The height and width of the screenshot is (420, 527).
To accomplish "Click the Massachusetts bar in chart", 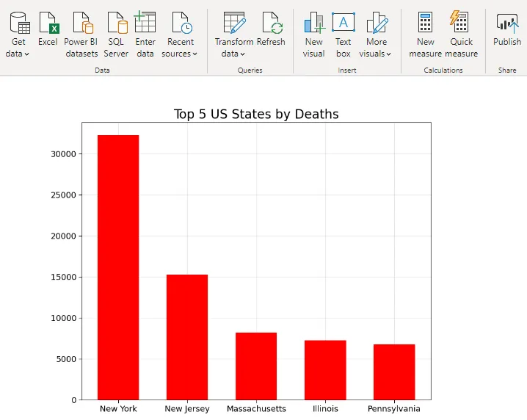I will pyautogui.click(x=256, y=366).
